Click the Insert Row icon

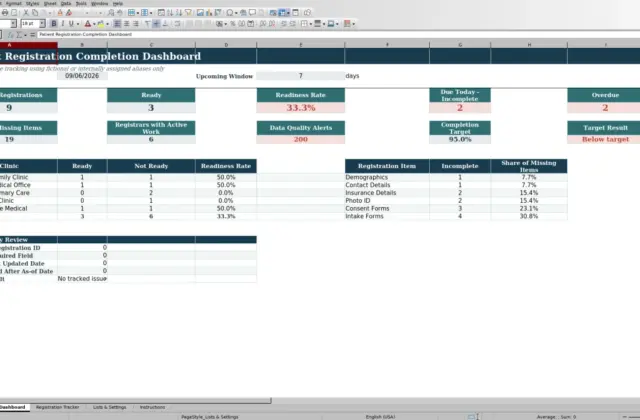[131, 13]
